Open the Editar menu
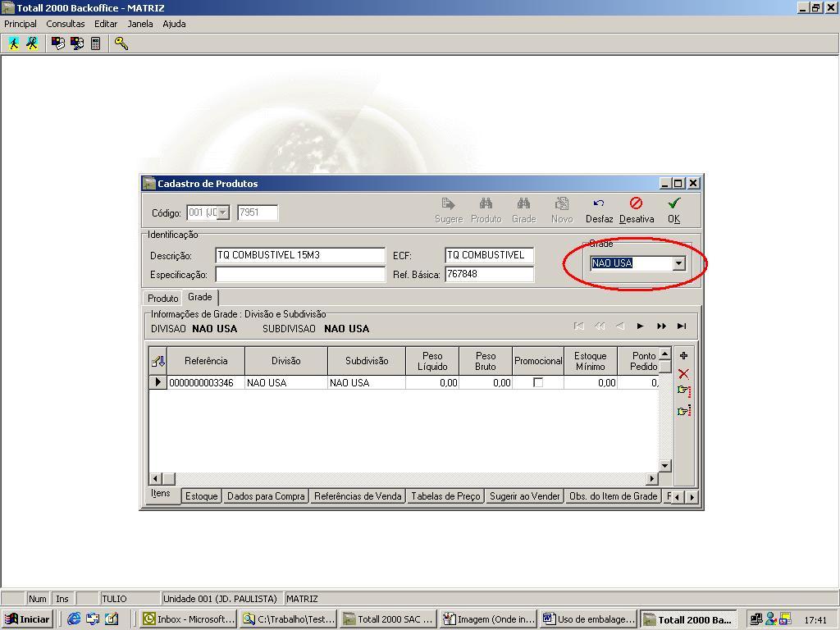Viewport: 840px width, 630px height. click(x=106, y=24)
